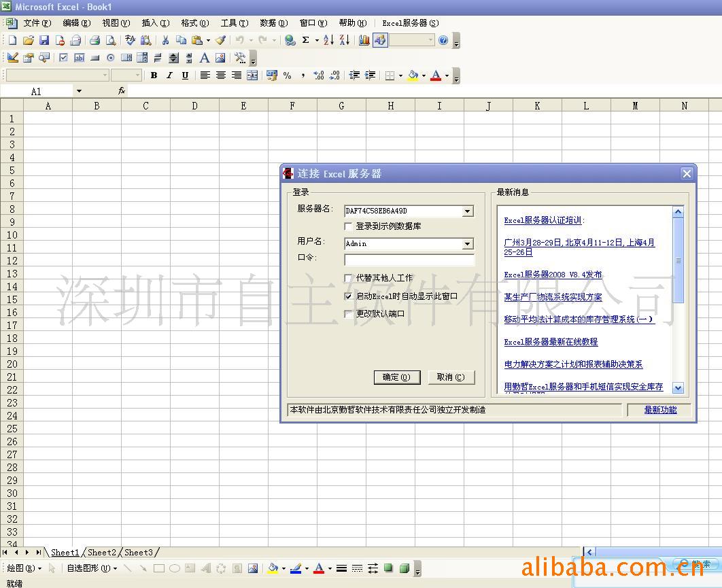The width and height of the screenshot is (722, 588).
Task: Apply Italic formatting
Action: coord(169,75)
